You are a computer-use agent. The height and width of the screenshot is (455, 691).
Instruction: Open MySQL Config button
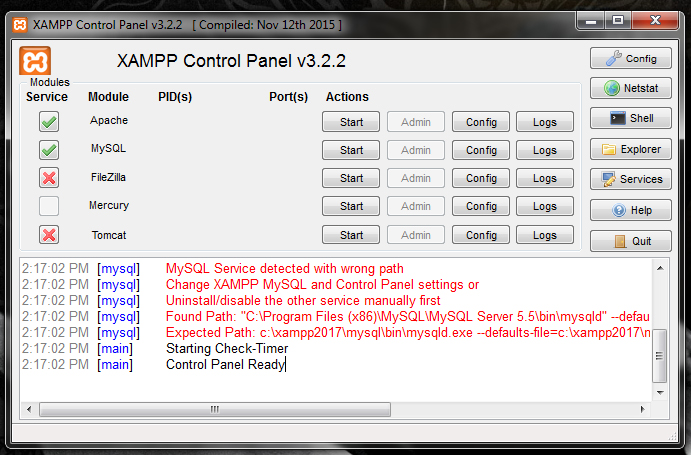[481, 150]
